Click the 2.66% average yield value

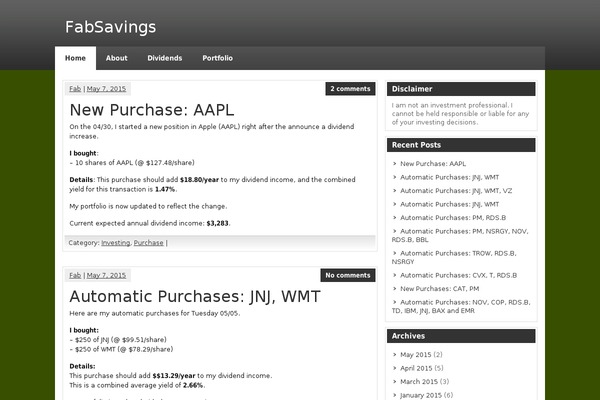pyautogui.click(x=193, y=385)
